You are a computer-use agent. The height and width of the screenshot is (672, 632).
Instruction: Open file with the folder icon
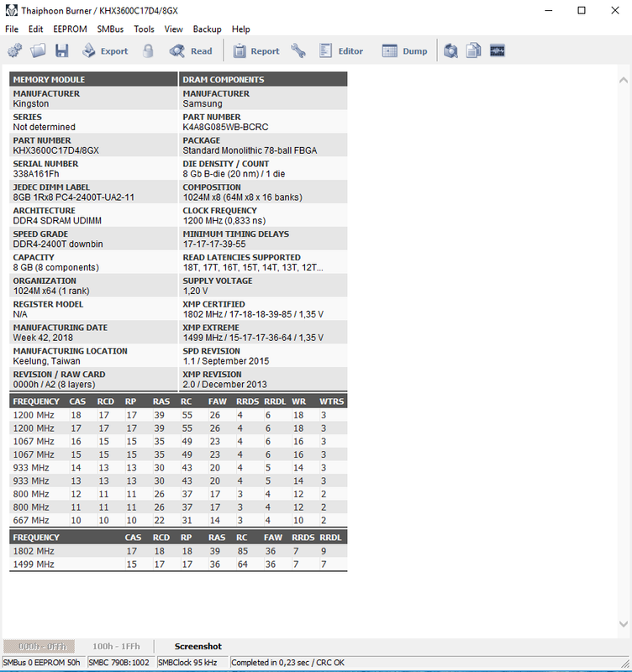[38, 50]
